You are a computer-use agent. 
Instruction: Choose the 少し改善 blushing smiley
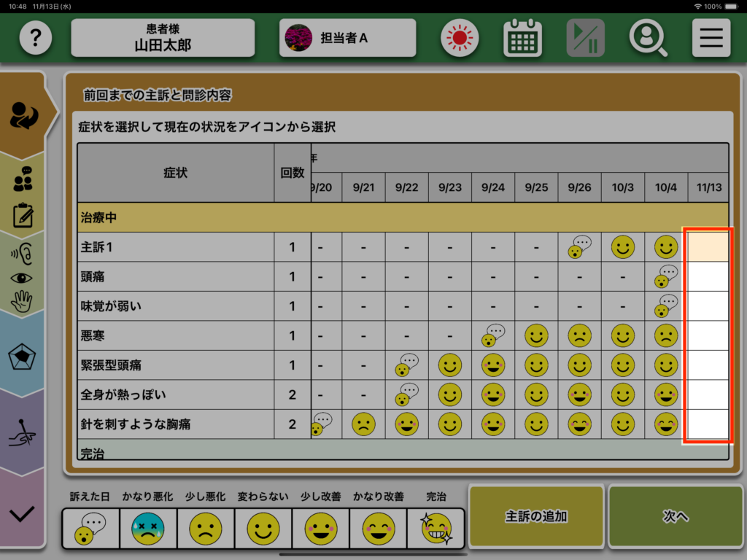(x=321, y=528)
